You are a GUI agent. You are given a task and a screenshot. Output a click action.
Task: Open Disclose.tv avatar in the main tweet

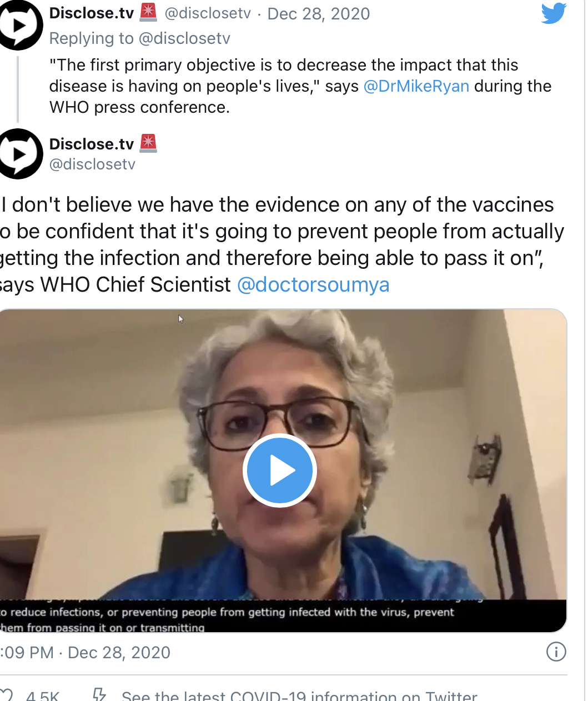tap(19, 154)
